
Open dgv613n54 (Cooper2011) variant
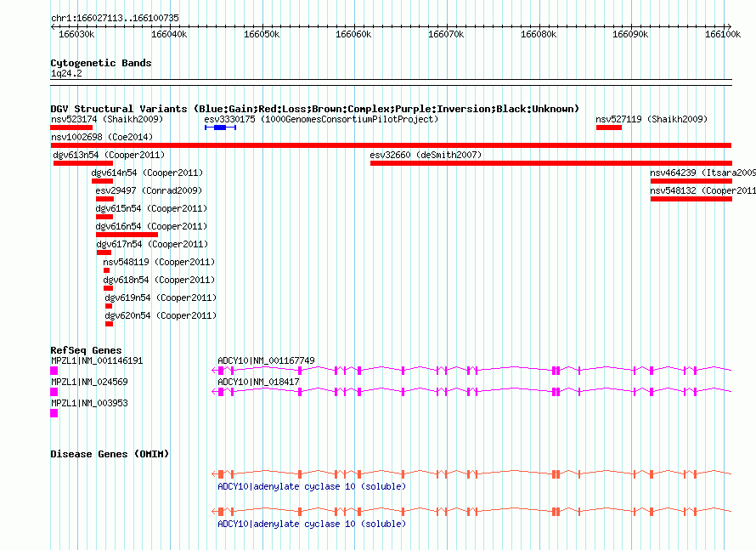click(109, 155)
